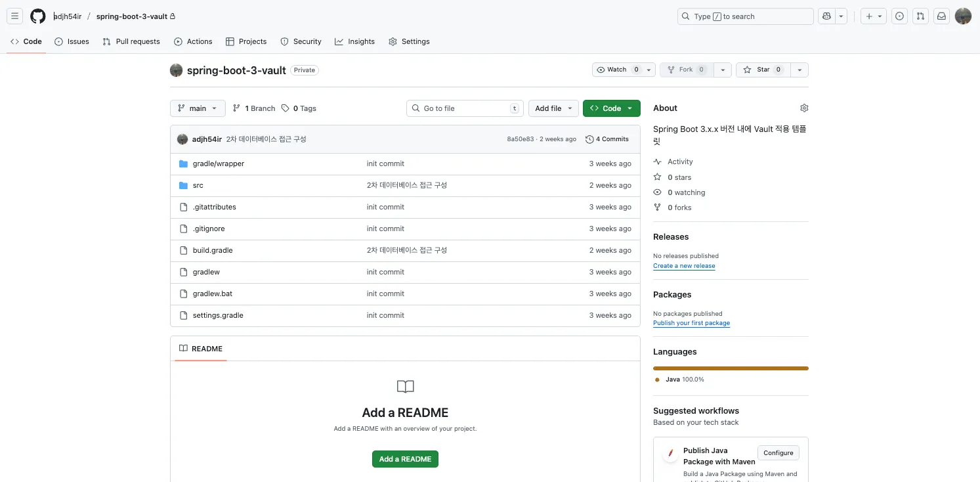Open the Releases section heading
The image size is (980, 482).
coord(671,237)
